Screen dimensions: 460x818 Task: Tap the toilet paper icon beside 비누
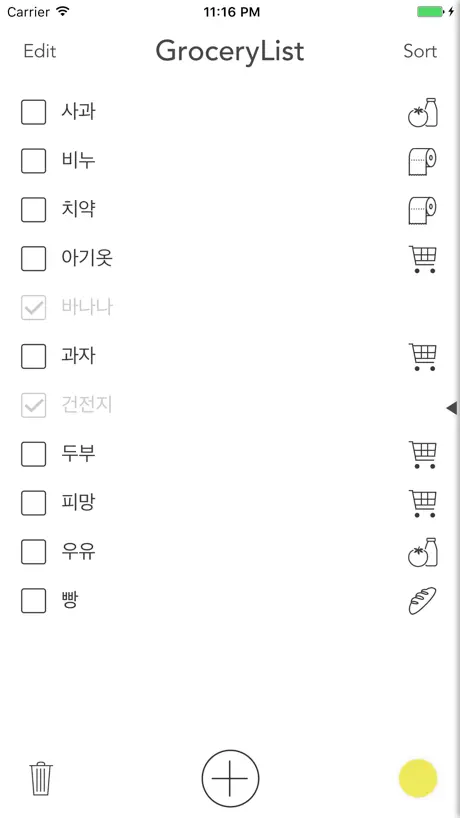point(422,161)
